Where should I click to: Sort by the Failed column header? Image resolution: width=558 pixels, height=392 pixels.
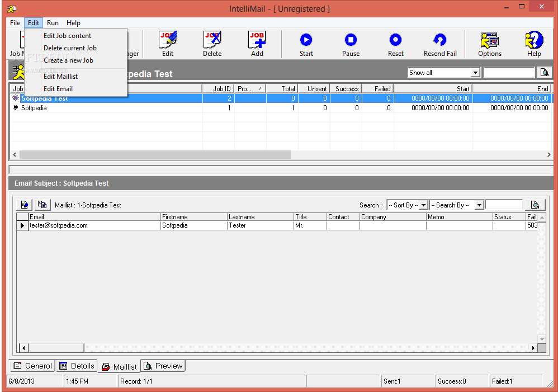(377, 89)
